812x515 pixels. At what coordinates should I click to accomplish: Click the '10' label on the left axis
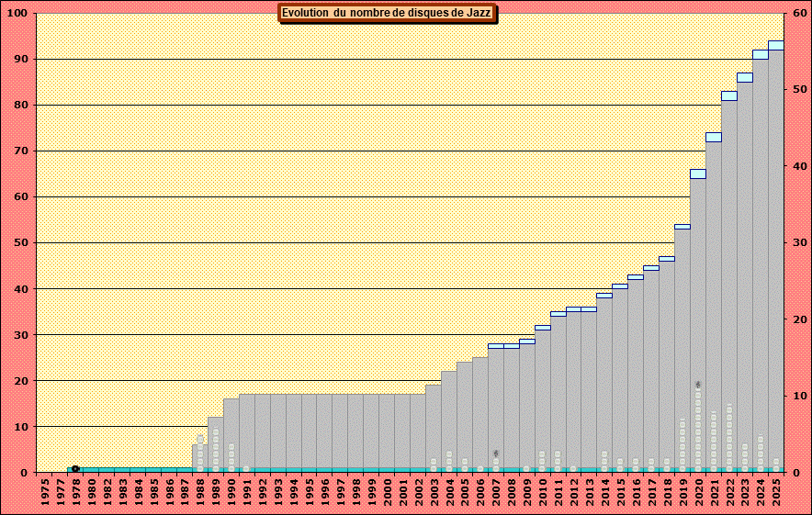point(21,427)
